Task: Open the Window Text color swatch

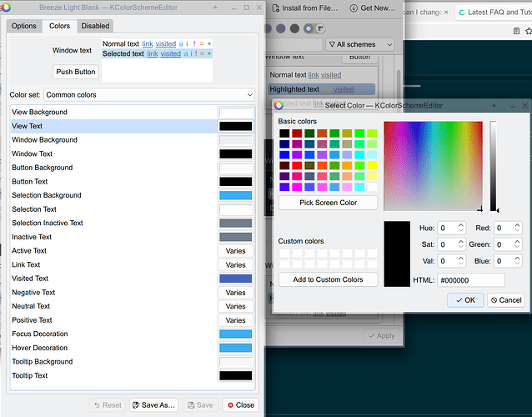Action: 235,154
